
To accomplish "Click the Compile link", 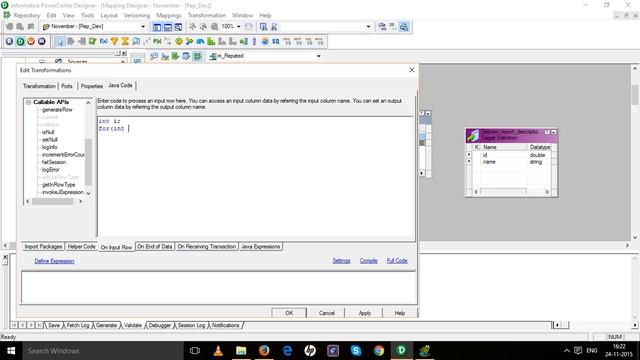I will pyautogui.click(x=369, y=260).
